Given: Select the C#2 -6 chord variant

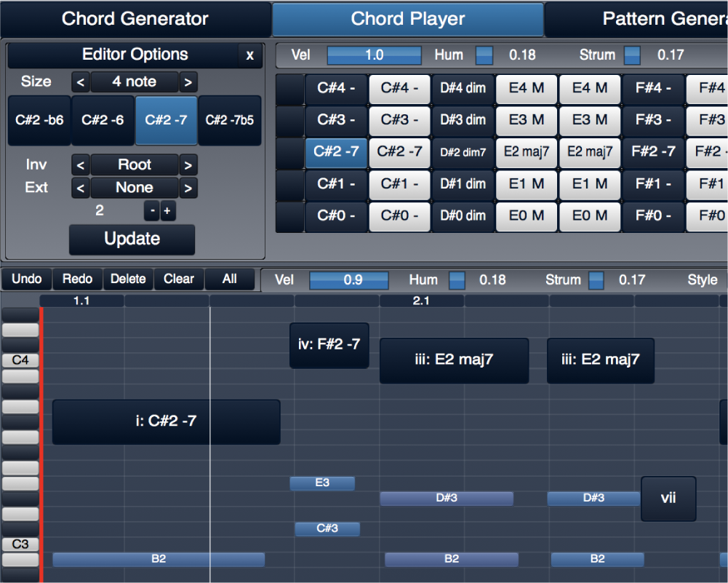Looking at the screenshot, I should coord(103,121).
